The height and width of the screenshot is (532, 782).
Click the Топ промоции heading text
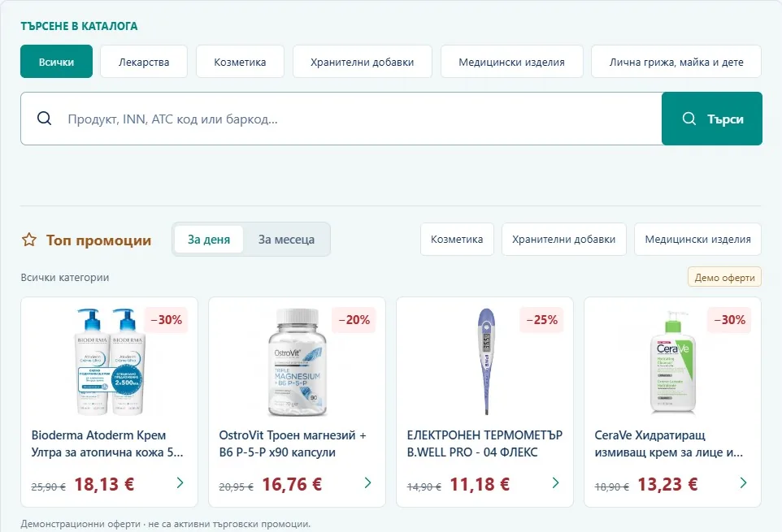tap(98, 240)
